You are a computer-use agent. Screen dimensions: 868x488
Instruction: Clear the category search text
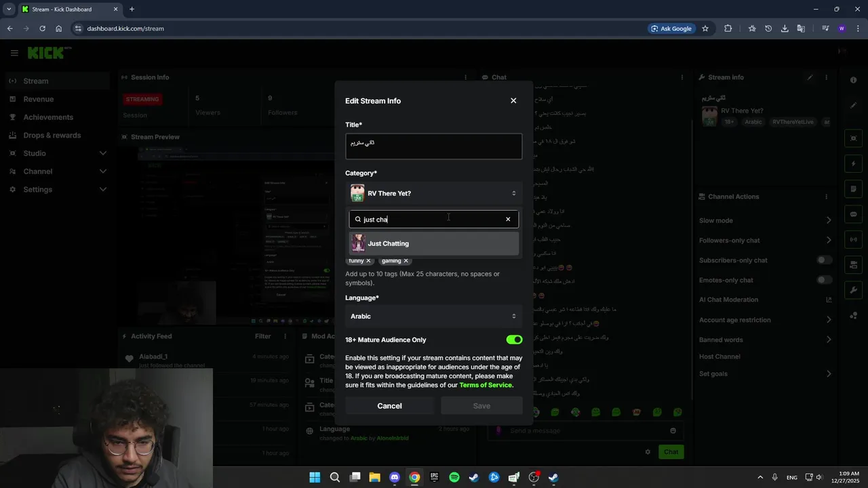[x=508, y=219]
